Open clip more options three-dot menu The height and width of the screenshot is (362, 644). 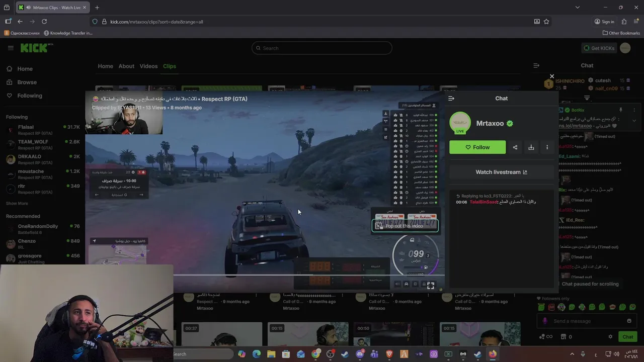point(547,147)
